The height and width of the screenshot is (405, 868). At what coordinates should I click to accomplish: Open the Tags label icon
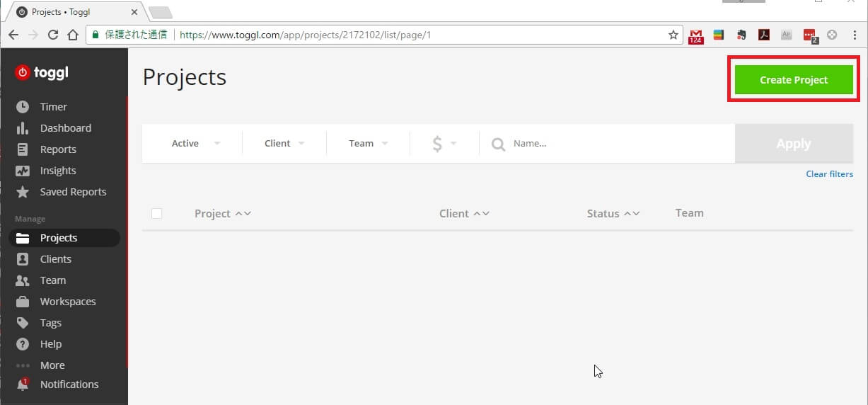tap(23, 323)
